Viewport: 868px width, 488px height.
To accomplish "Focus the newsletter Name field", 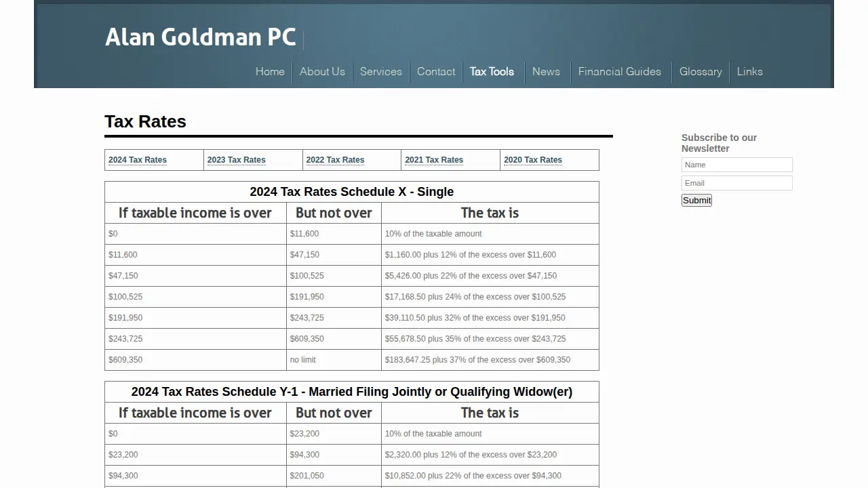I will click(x=736, y=165).
